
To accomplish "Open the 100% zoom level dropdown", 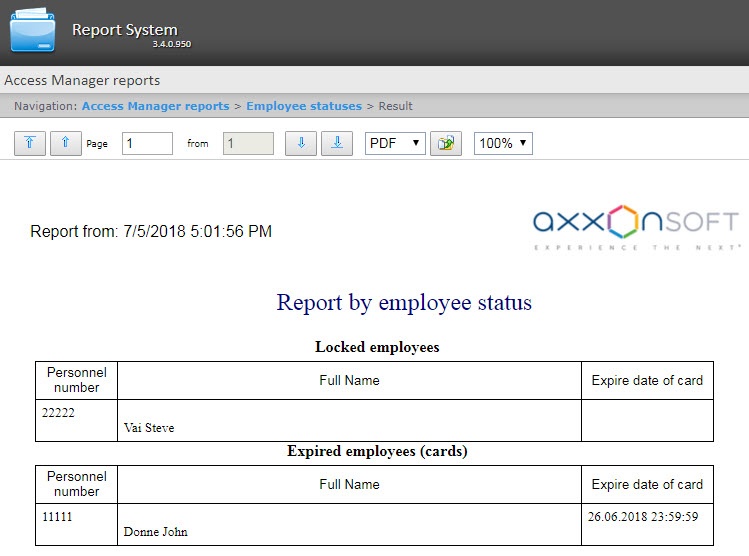I will point(503,143).
